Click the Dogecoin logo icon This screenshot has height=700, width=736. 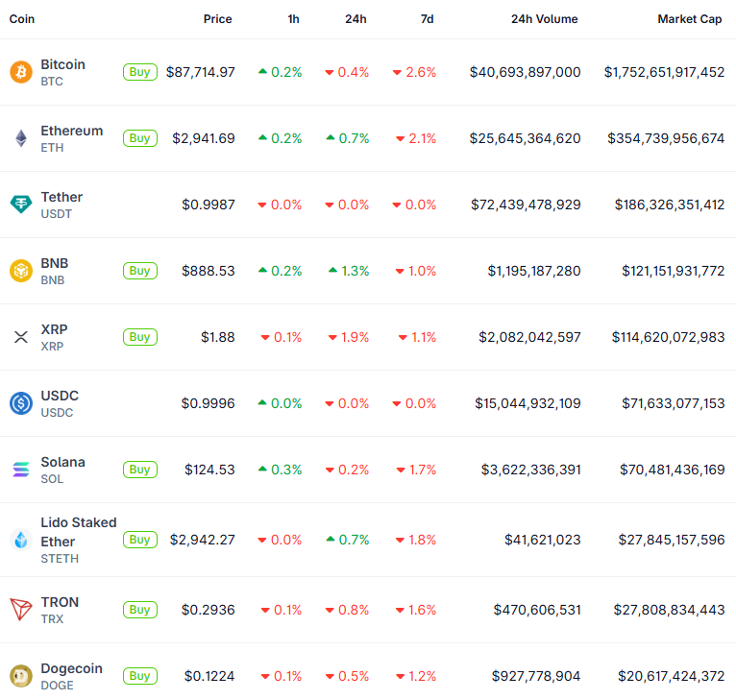coord(20,676)
